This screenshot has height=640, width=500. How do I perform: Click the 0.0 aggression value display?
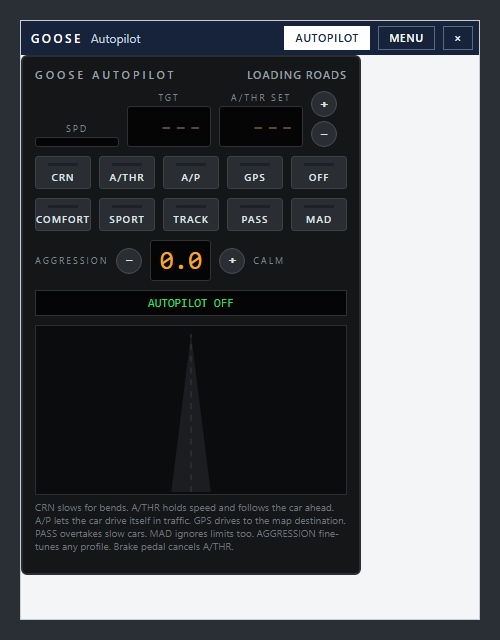180,260
